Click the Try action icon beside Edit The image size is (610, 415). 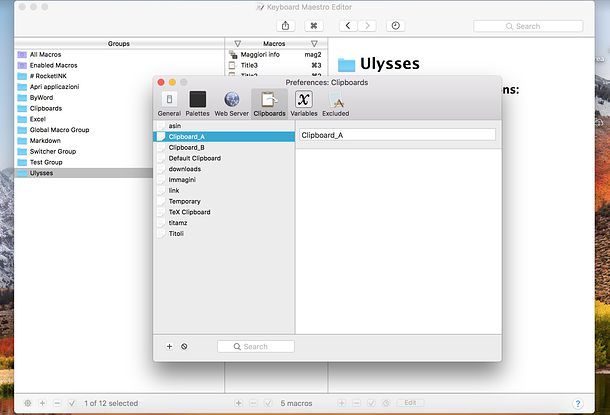click(x=386, y=403)
